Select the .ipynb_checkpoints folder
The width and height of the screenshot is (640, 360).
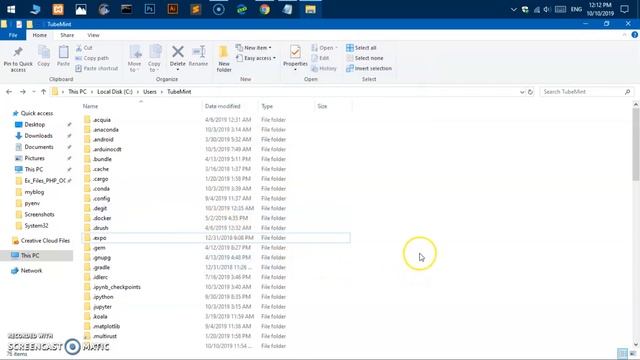point(116,287)
